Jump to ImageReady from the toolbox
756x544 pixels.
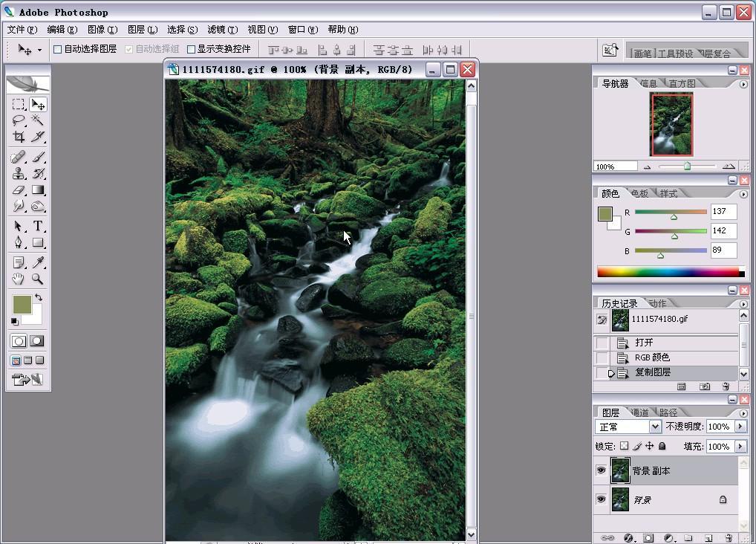[x=28, y=380]
